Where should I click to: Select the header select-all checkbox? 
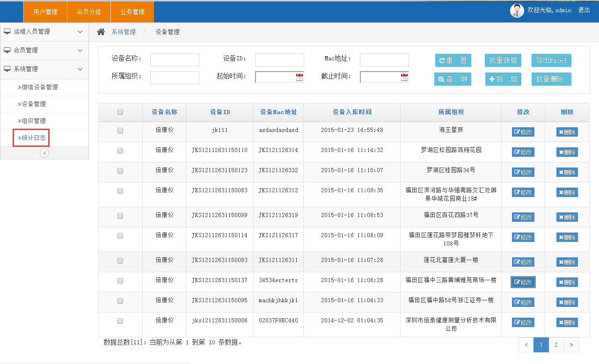[x=120, y=112]
